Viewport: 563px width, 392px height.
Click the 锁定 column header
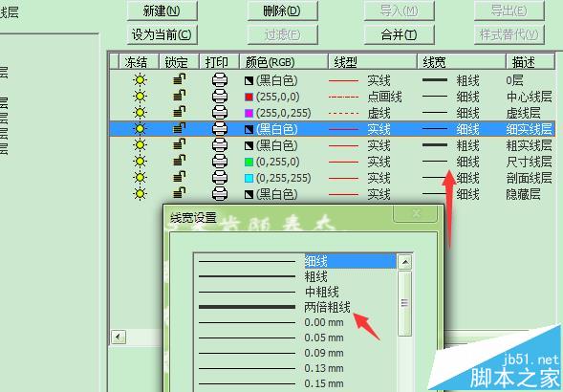coord(179,62)
